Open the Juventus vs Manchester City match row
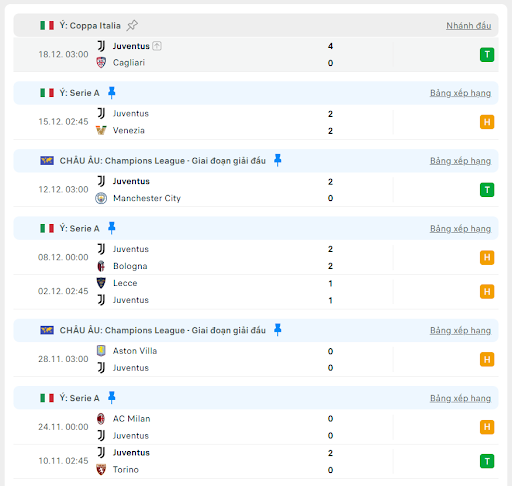This screenshot has width=512, height=486. click(x=256, y=190)
